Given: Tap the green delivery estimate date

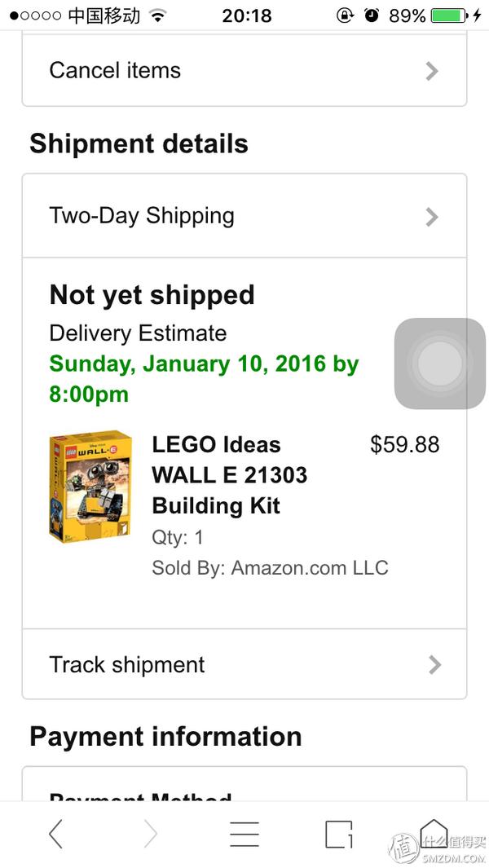Looking at the screenshot, I should click(x=204, y=379).
